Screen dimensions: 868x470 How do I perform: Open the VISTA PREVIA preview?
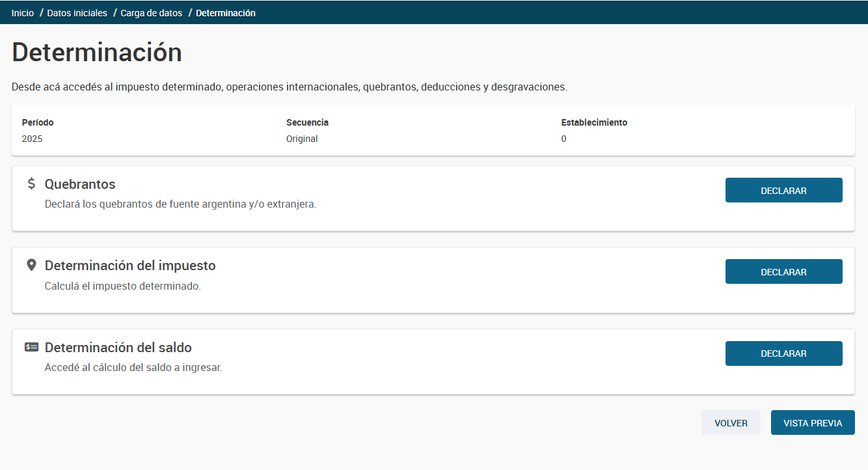(813, 422)
